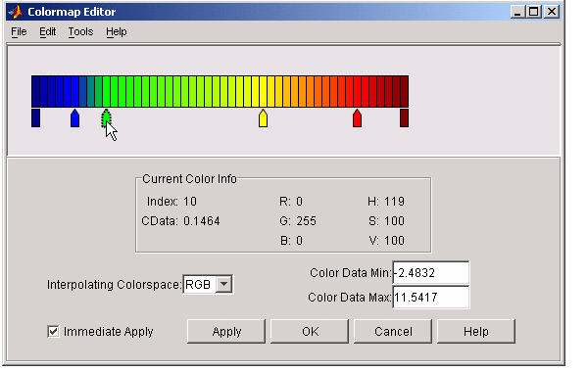
Task: Click the Color Data Max field
Action: (431, 297)
